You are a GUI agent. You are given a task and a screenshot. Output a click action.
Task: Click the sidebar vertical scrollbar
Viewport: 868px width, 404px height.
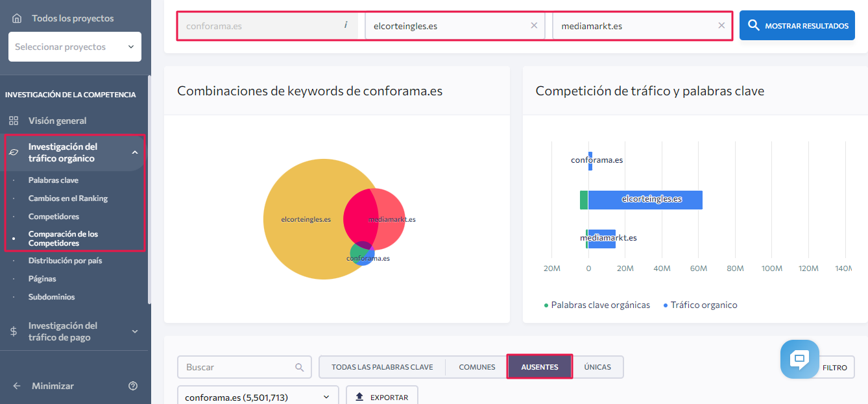pyautogui.click(x=149, y=190)
